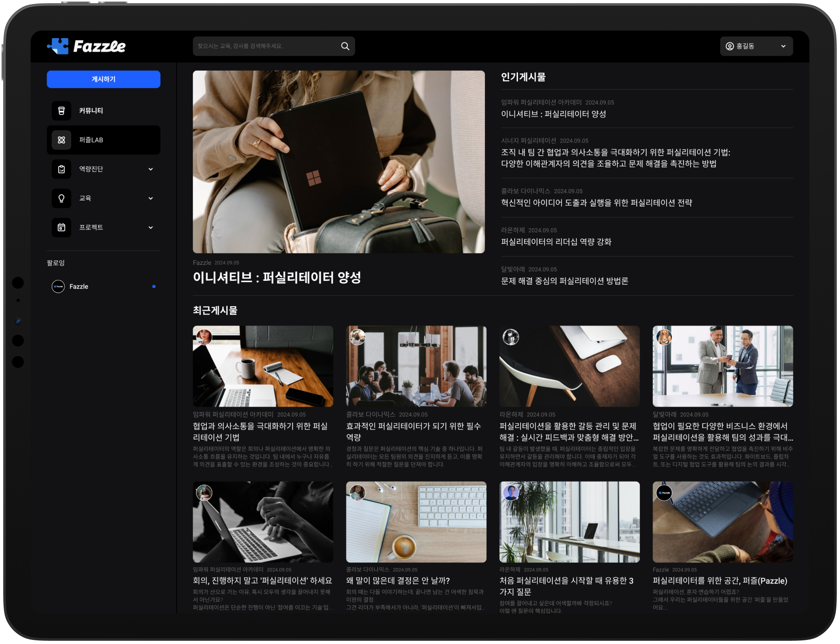
Task: Open title 왜 말이 많은데 결정은 안 날까?
Action: [x=398, y=581]
